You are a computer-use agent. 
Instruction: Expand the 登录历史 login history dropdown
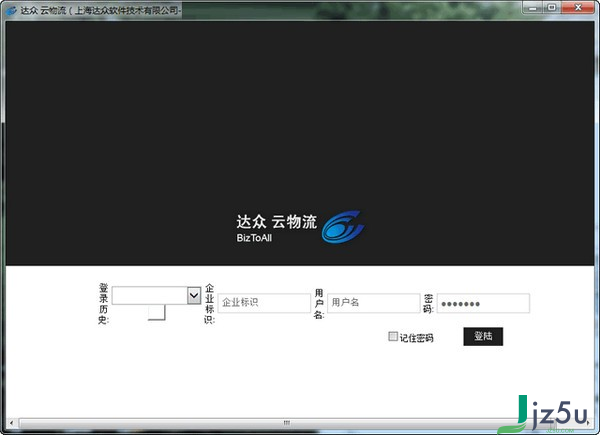pyautogui.click(x=194, y=295)
